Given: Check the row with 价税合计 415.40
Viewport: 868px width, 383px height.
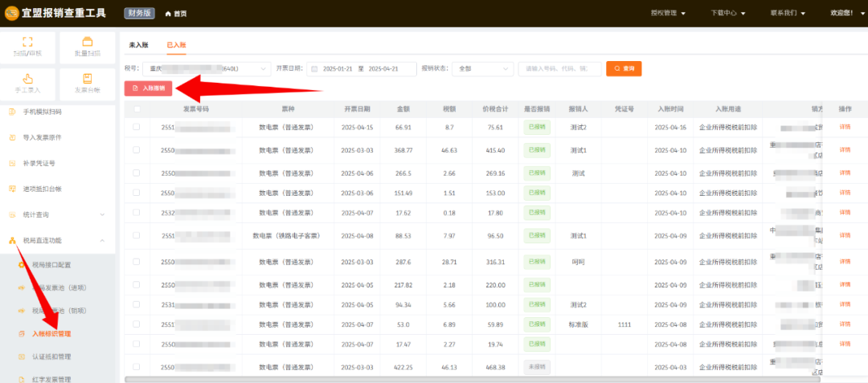Looking at the screenshot, I should pos(137,150).
